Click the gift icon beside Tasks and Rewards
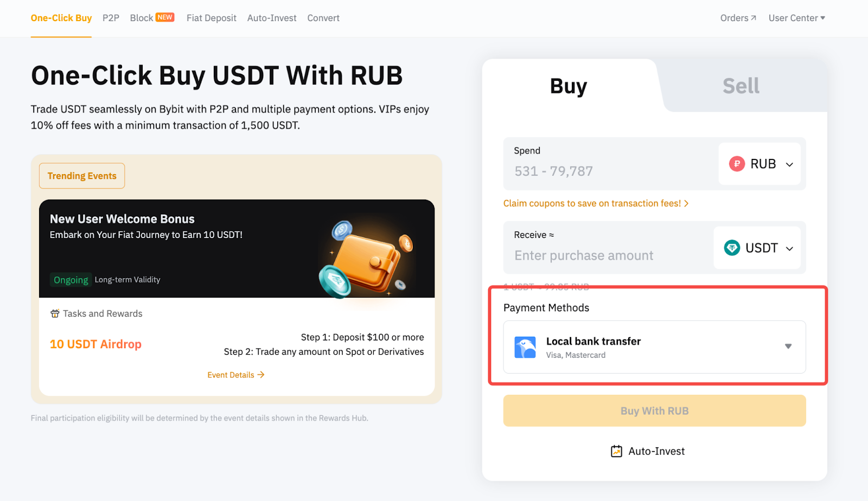 pos(55,313)
